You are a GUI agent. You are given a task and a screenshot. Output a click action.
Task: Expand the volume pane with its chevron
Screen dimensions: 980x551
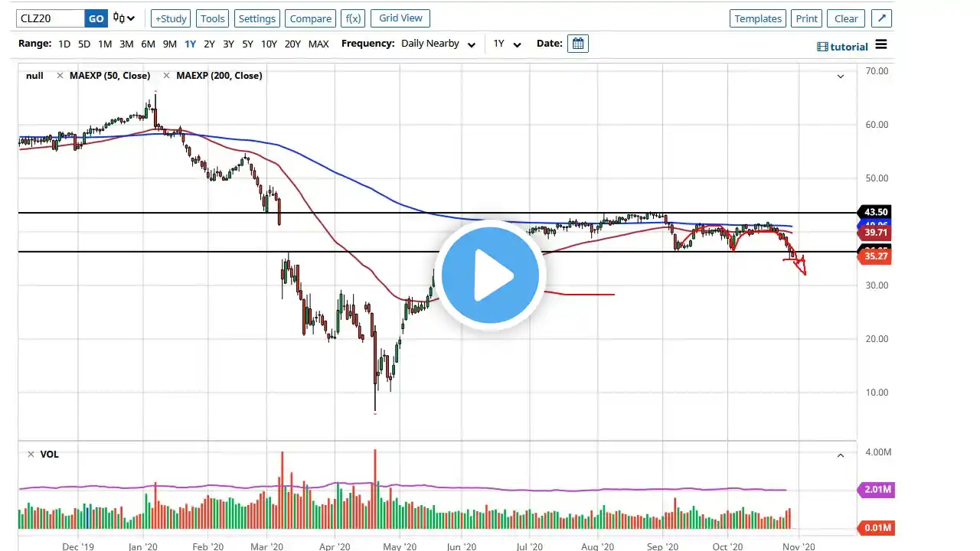[841, 455]
